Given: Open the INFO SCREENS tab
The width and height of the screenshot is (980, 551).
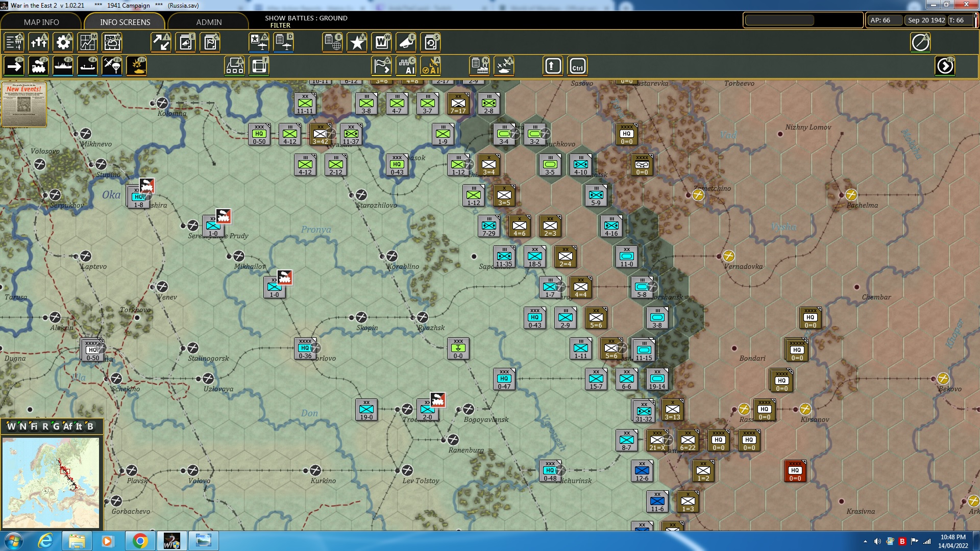Looking at the screenshot, I should click(125, 22).
